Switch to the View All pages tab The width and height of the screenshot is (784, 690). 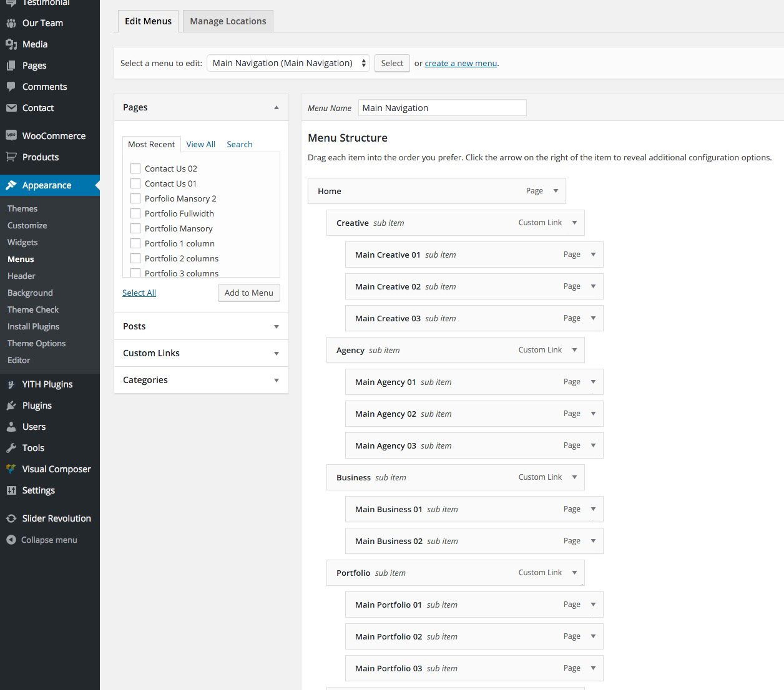click(200, 144)
